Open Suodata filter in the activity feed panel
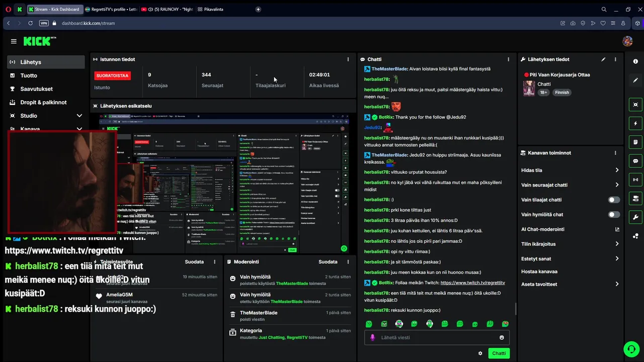This screenshot has width=644, height=362. (194, 262)
